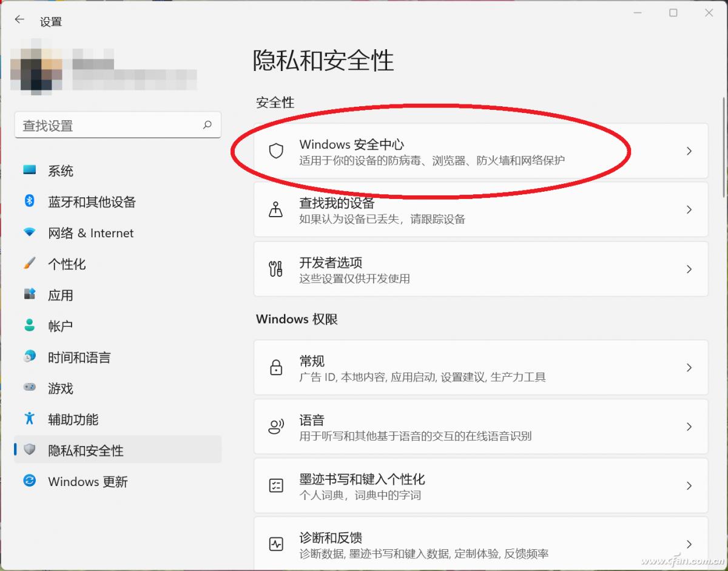Click the 语音 microphone icon
The image size is (728, 571).
277,427
